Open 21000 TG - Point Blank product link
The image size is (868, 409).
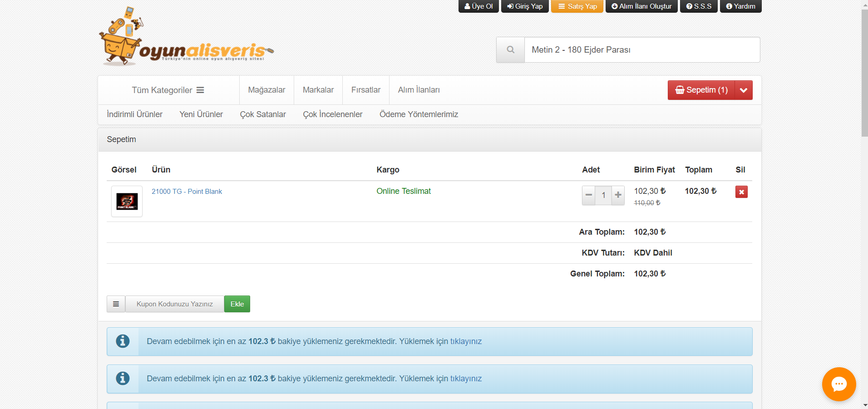(187, 192)
